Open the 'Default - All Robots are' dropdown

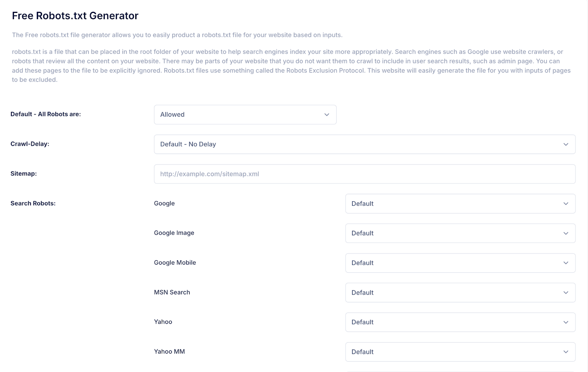tap(245, 114)
